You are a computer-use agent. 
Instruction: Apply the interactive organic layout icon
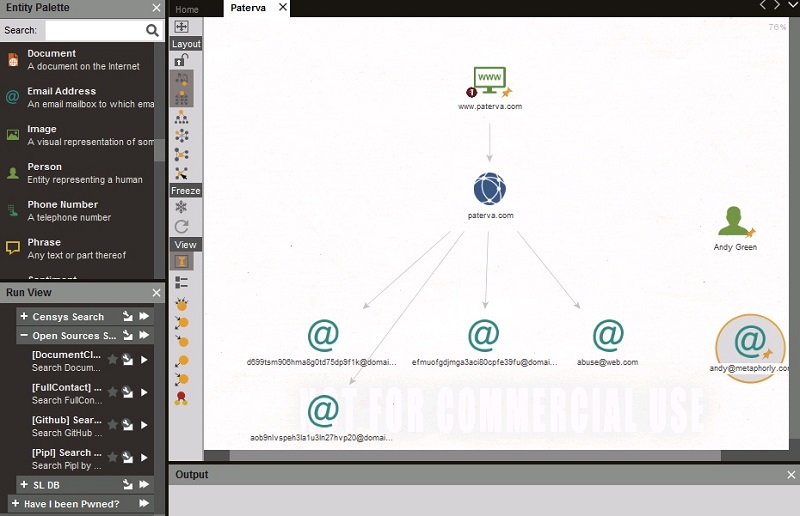coord(182,173)
